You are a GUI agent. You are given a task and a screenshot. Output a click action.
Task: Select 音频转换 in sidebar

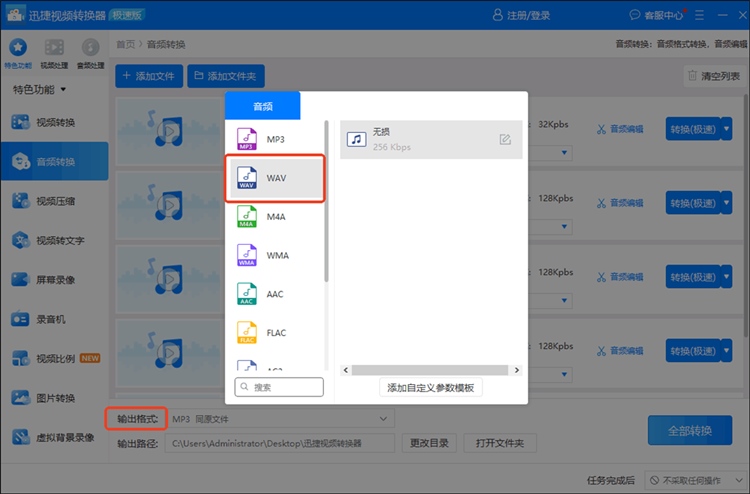pos(55,162)
